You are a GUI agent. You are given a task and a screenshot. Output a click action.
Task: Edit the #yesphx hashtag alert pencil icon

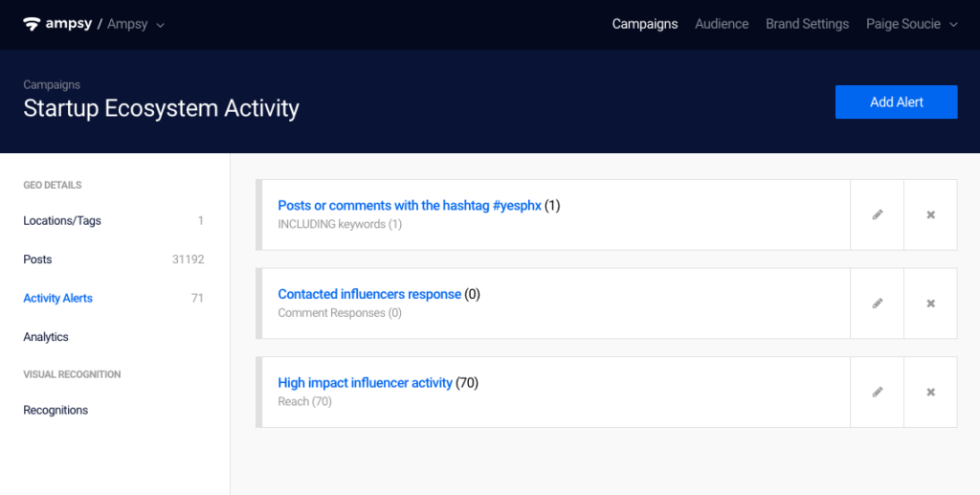pyautogui.click(x=877, y=215)
